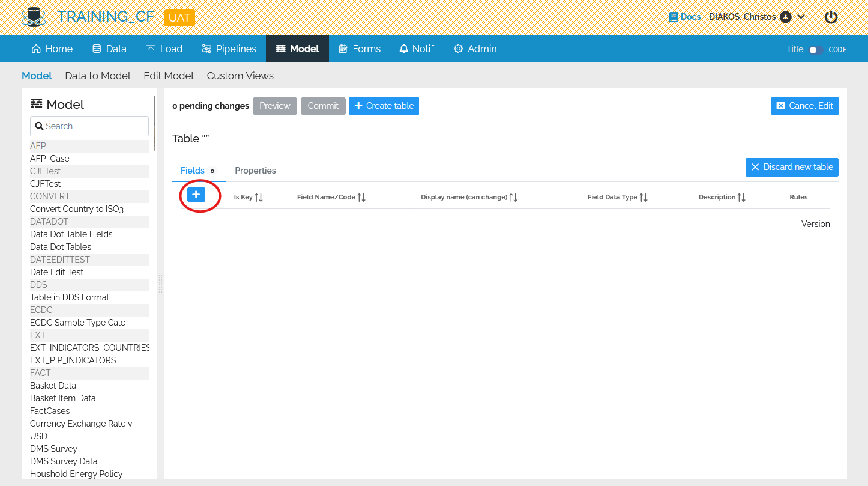868x486 pixels.
Task: Open the Notif bell section
Action: pyautogui.click(x=416, y=49)
